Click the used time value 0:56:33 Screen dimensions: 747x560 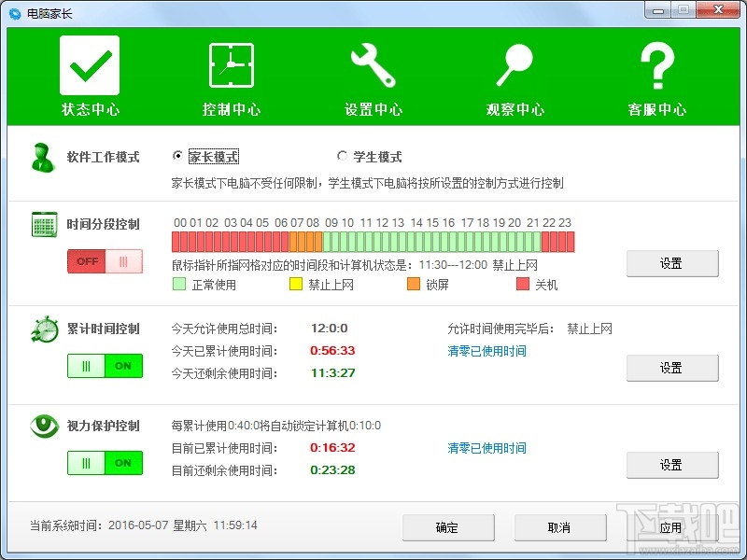(x=332, y=351)
